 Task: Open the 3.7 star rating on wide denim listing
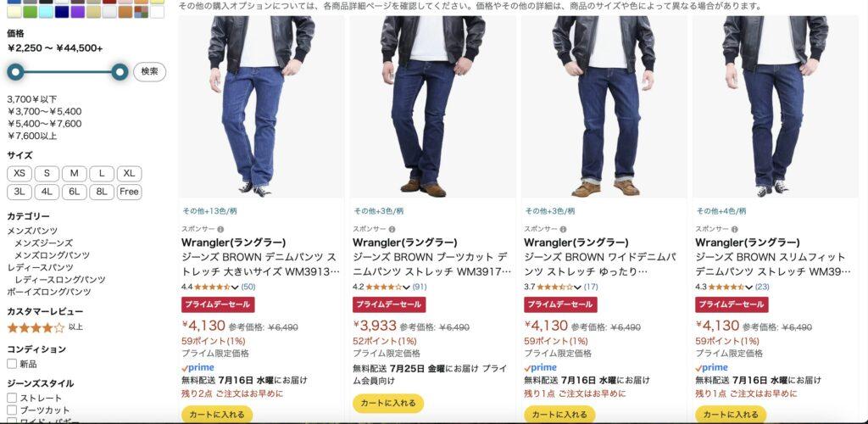(x=554, y=287)
